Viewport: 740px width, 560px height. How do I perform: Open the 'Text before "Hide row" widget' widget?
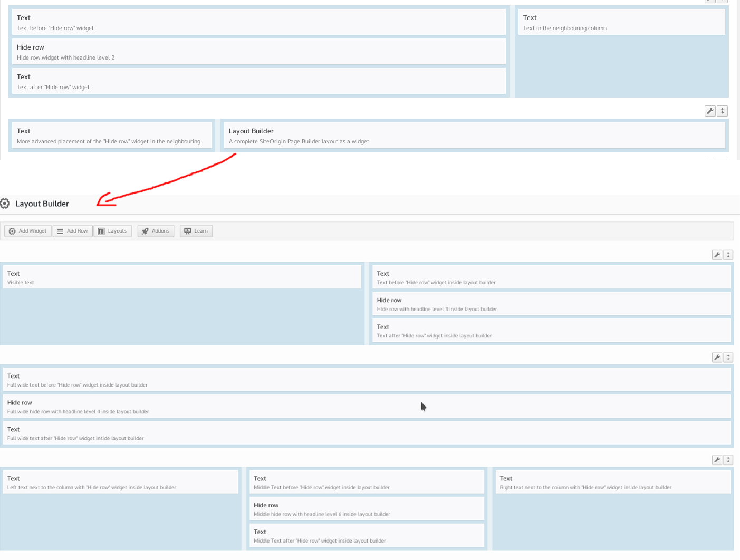[258, 22]
